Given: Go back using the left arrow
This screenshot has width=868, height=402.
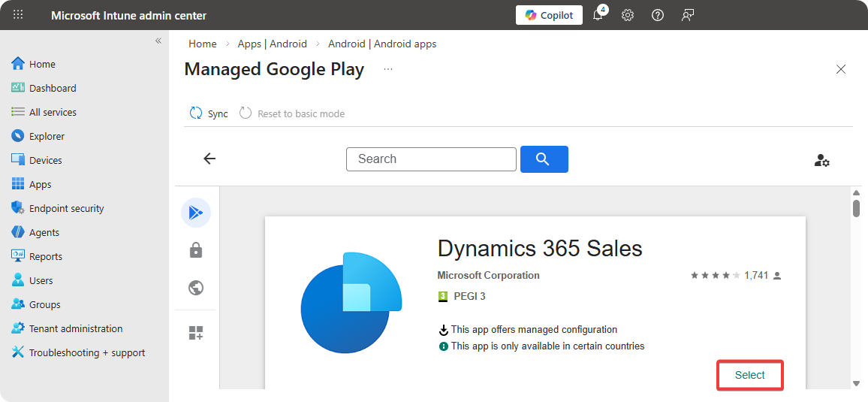Looking at the screenshot, I should 209,159.
